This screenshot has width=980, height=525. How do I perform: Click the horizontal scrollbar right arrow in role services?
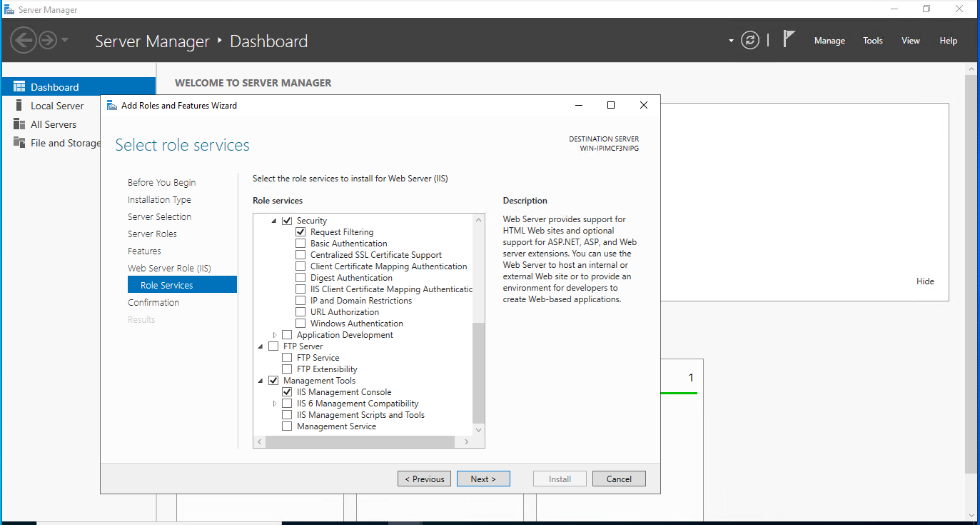[x=467, y=442]
